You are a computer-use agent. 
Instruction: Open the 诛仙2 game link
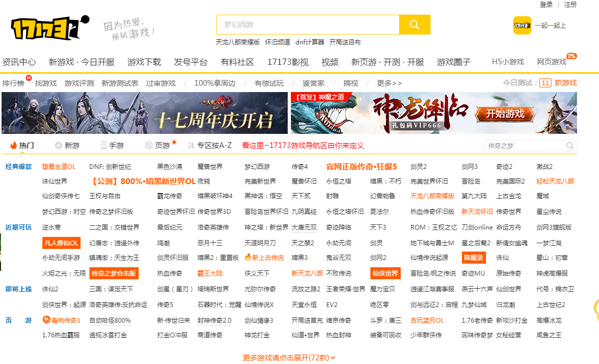pos(50,289)
